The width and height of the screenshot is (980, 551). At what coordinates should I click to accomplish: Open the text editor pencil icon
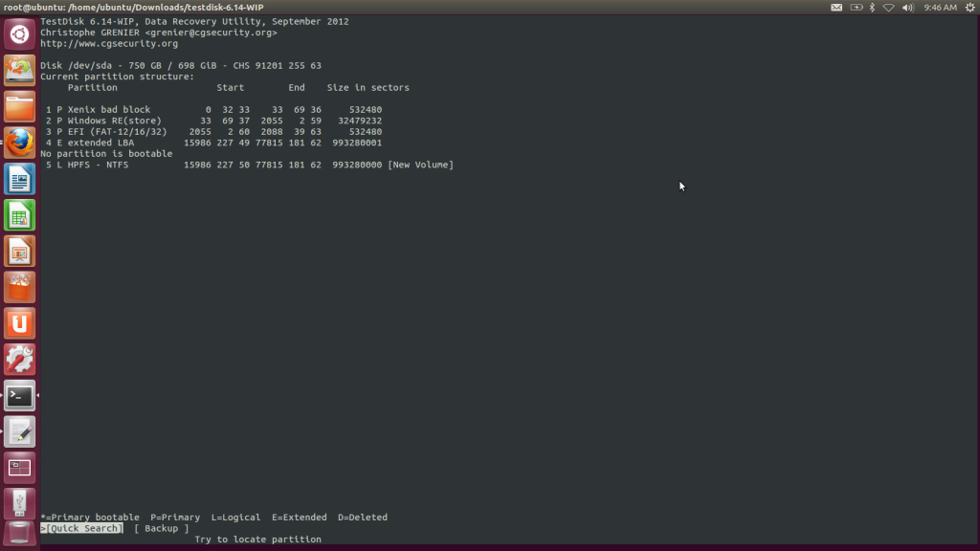(19, 432)
